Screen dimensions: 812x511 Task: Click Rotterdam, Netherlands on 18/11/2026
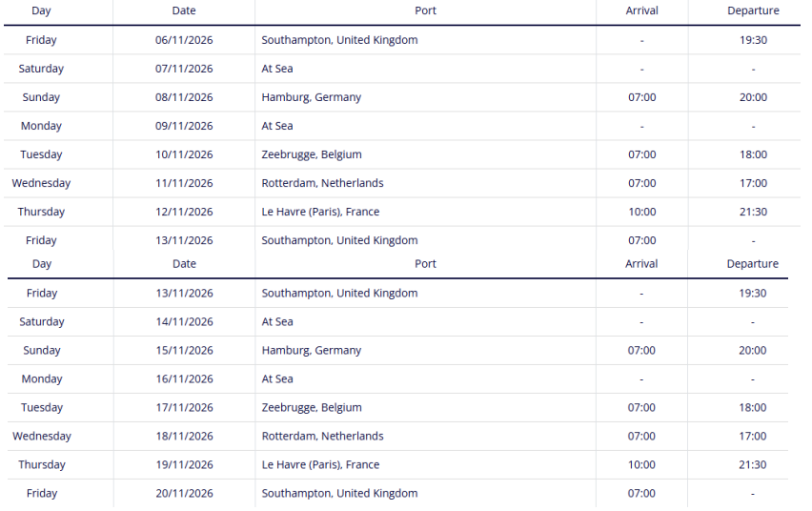pyautogui.click(x=322, y=436)
